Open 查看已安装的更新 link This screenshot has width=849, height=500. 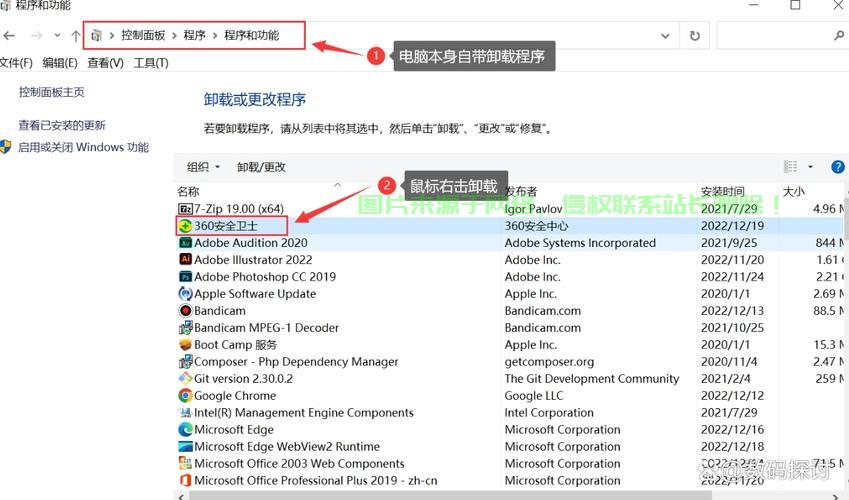pyautogui.click(x=62, y=126)
